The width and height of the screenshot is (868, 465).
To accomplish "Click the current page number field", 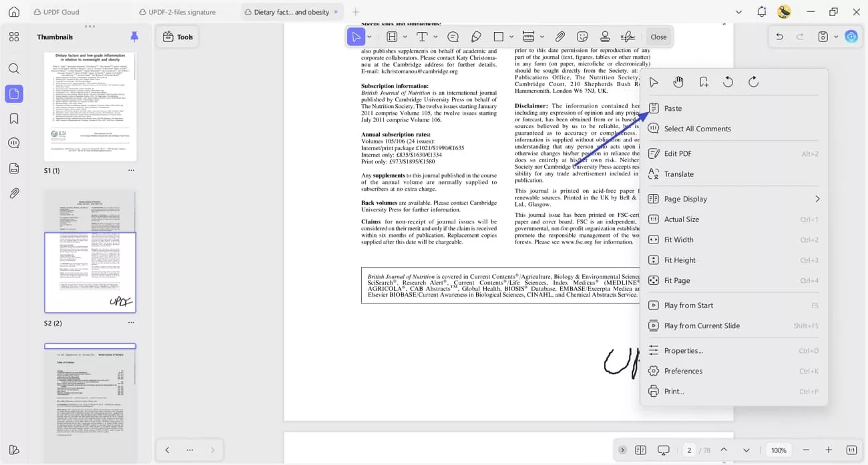I will (x=688, y=450).
